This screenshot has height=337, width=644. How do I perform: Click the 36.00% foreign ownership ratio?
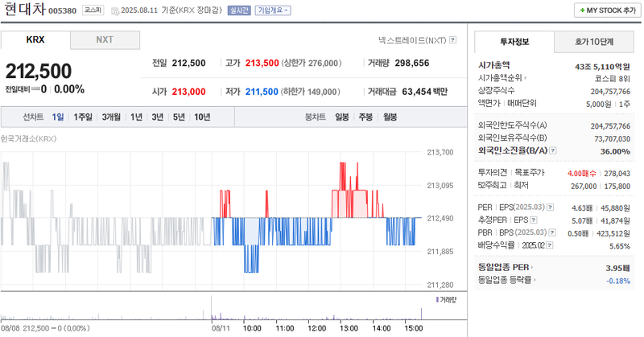pyautogui.click(x=615, y=151)
